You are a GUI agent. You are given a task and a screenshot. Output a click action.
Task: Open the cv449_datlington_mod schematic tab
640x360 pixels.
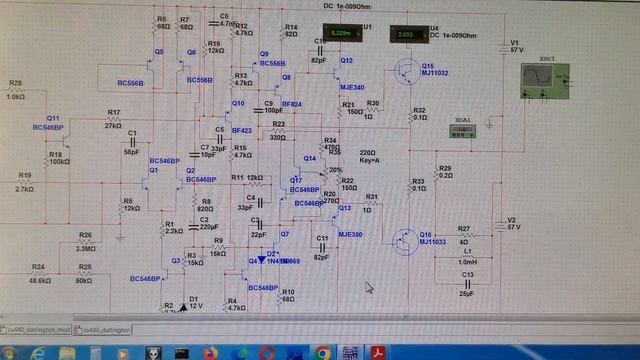pos(36,329)
